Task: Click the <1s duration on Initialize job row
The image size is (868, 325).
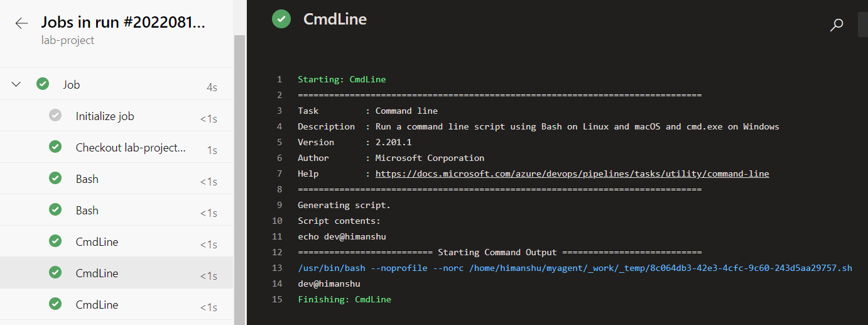Action: 209,119
